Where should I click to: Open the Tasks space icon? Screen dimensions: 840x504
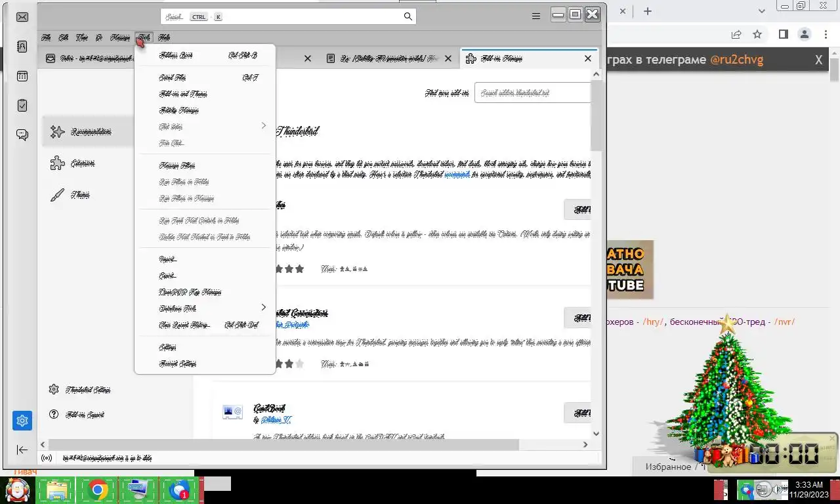point(22,105)
